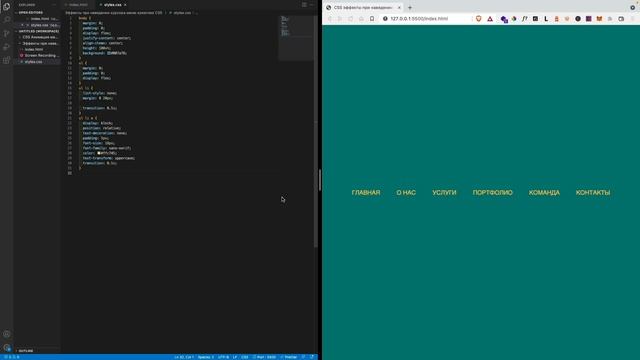Open the Accounts icon in activity bar
Viewport: 640px width, 360px height.
pyautogui.click(x=7, y=334)
